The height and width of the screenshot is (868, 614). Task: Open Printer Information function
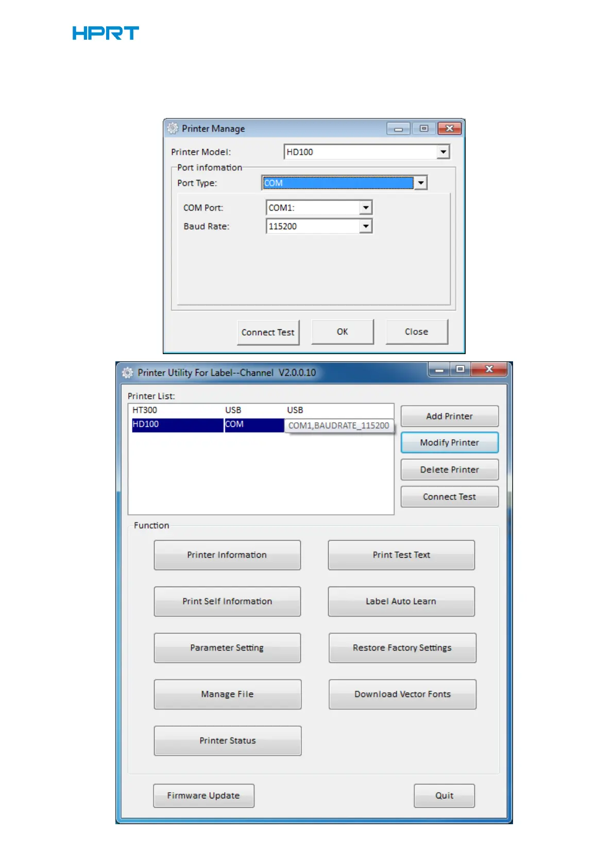coord(227,555)
